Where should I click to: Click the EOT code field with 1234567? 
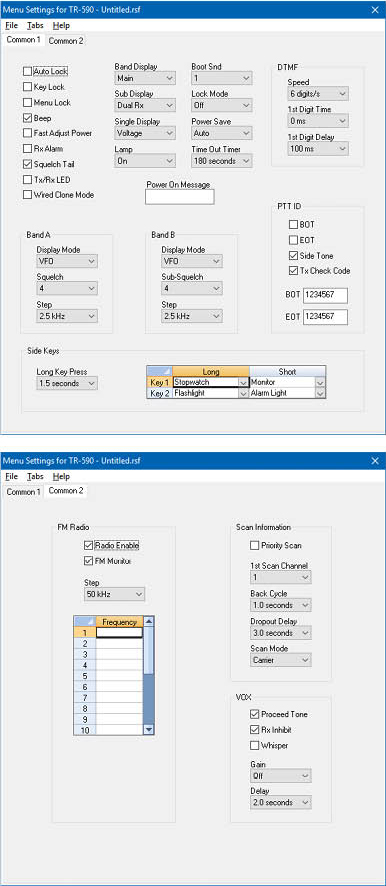[325, 317]
